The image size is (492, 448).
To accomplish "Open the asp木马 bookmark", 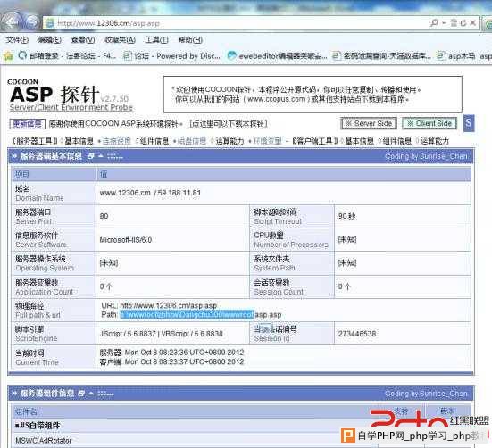I will [456, 56].
